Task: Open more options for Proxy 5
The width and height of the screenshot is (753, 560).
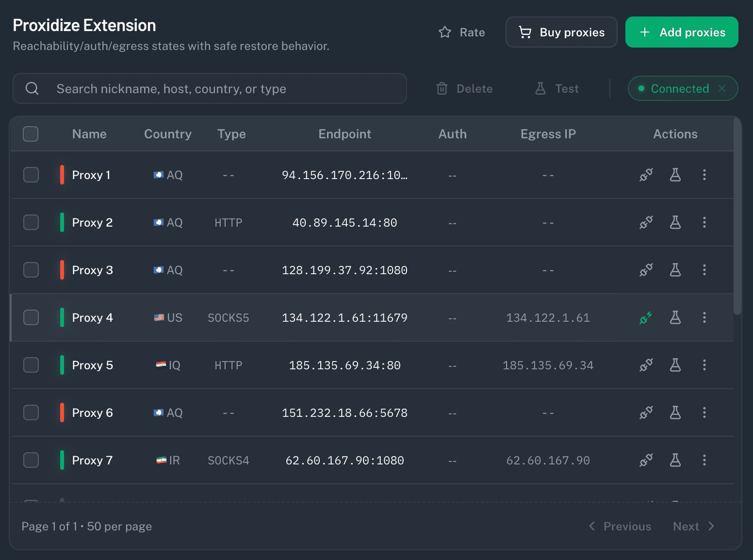Action: (704, 365)
